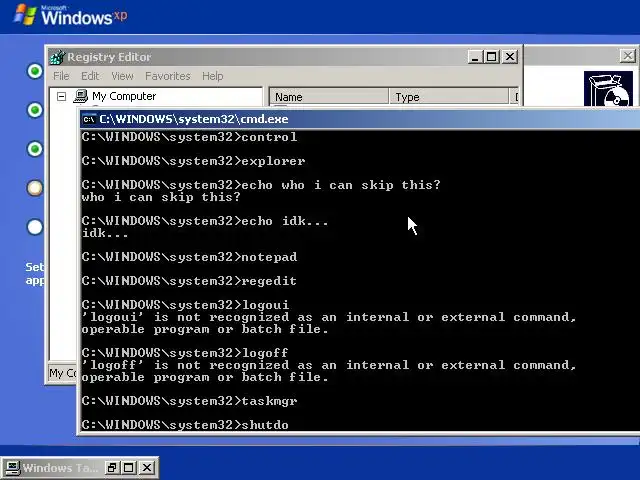Restore the Windows Task Manager window
Viewport: 640px width, 480px height.
(111, 468)
